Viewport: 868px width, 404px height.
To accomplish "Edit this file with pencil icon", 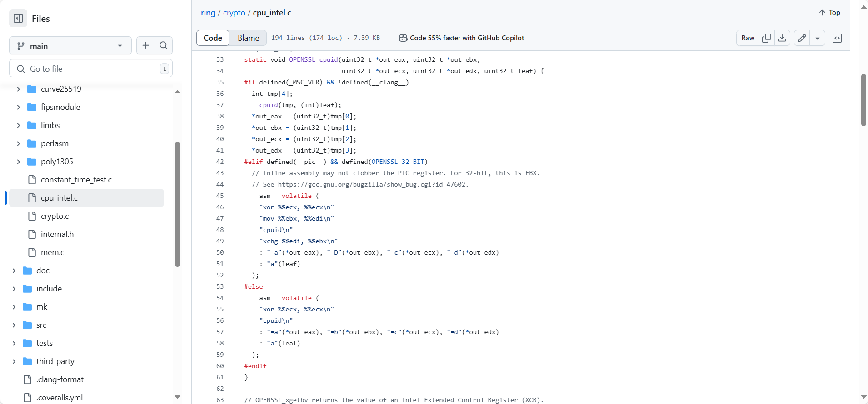I will tap(802, 38).
